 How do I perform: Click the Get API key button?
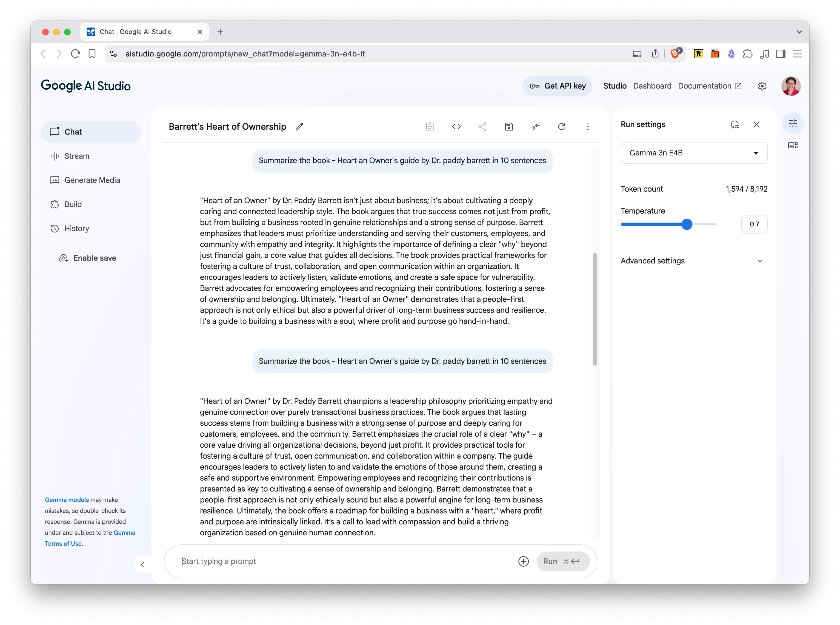point(558,86)
